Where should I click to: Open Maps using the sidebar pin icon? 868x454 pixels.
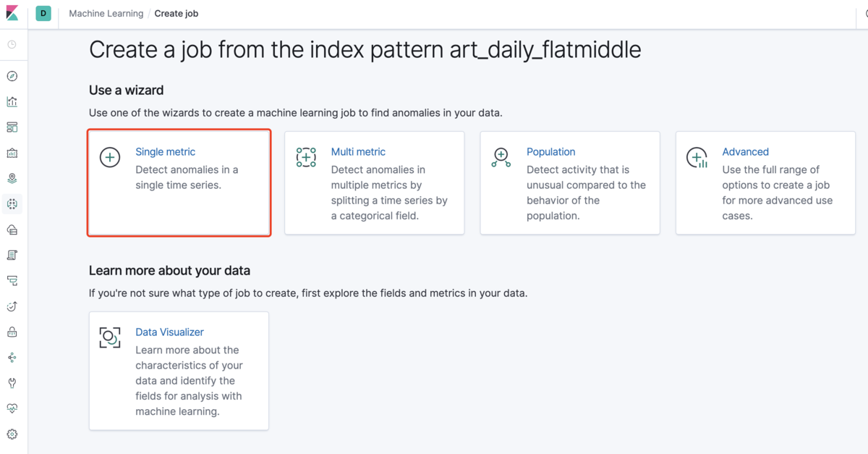12,178
